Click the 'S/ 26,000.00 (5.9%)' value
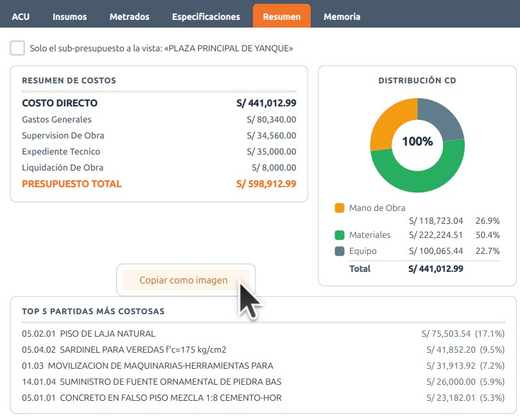 tap(465, 382)
